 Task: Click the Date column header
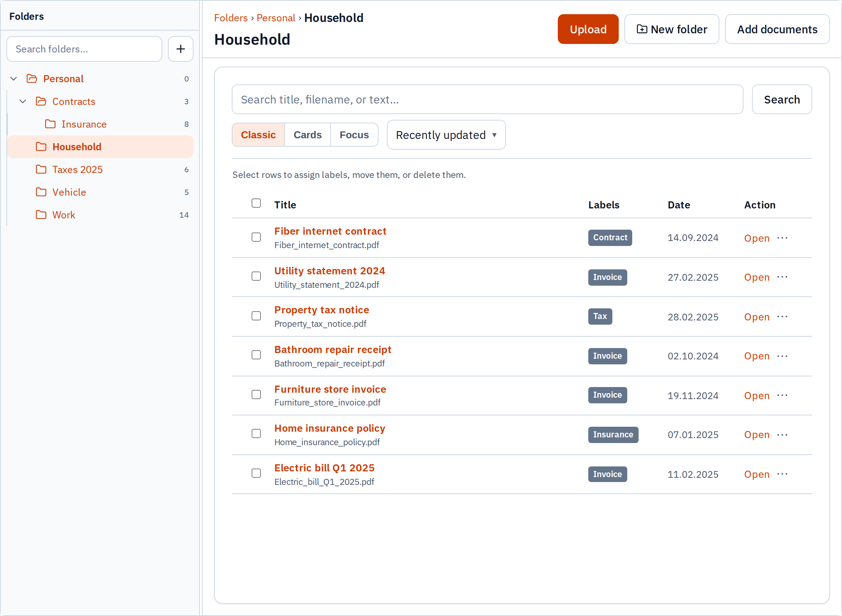click(679, 205)
